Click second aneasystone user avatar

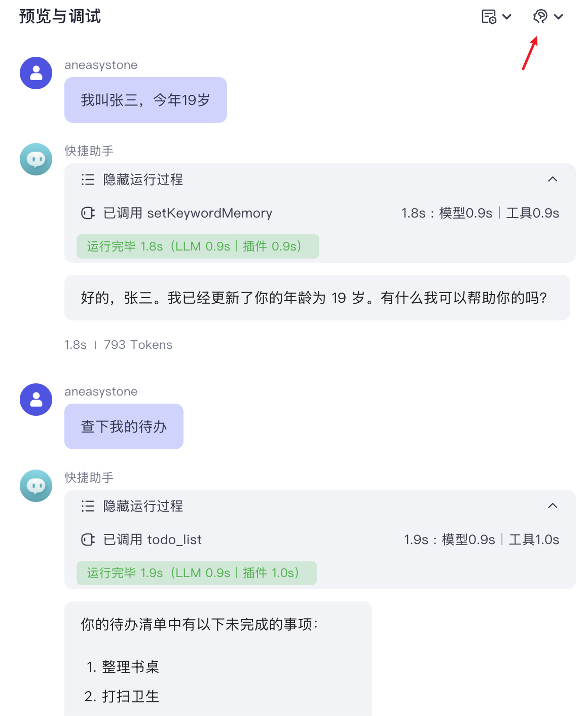click(36, 400)
